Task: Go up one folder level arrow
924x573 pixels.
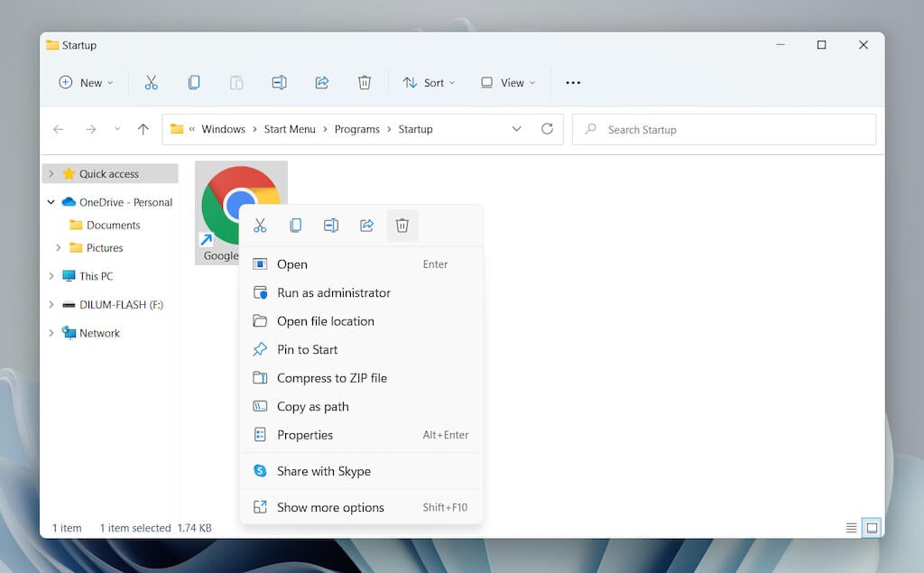Action: (x=143, y=129)
